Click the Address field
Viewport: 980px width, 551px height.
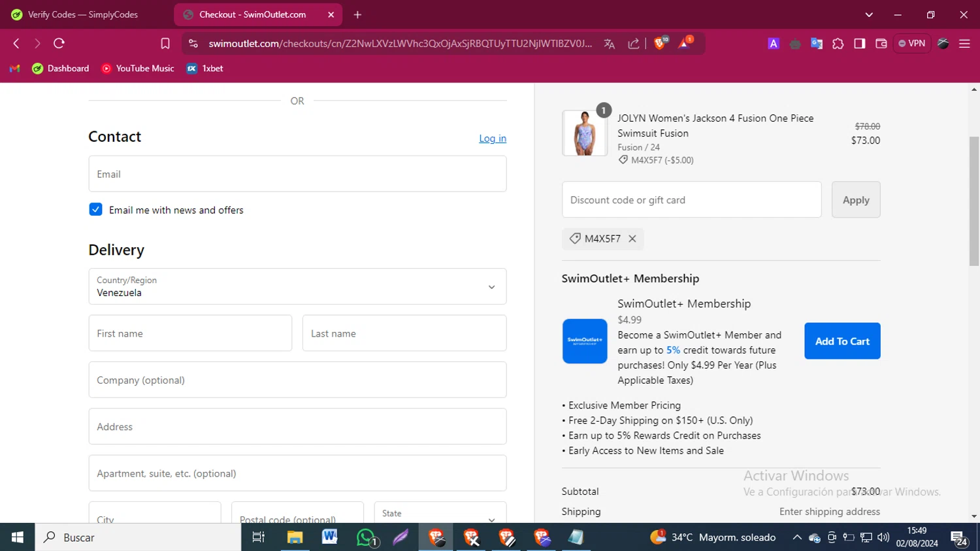click(297, 427)
